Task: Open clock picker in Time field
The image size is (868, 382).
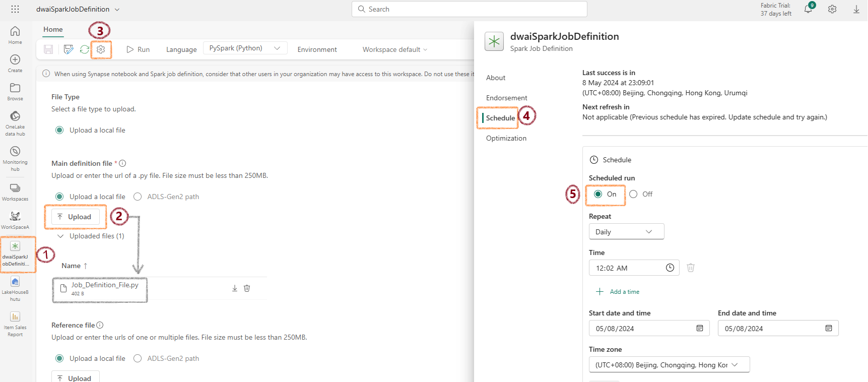Action: pos(670,268)
